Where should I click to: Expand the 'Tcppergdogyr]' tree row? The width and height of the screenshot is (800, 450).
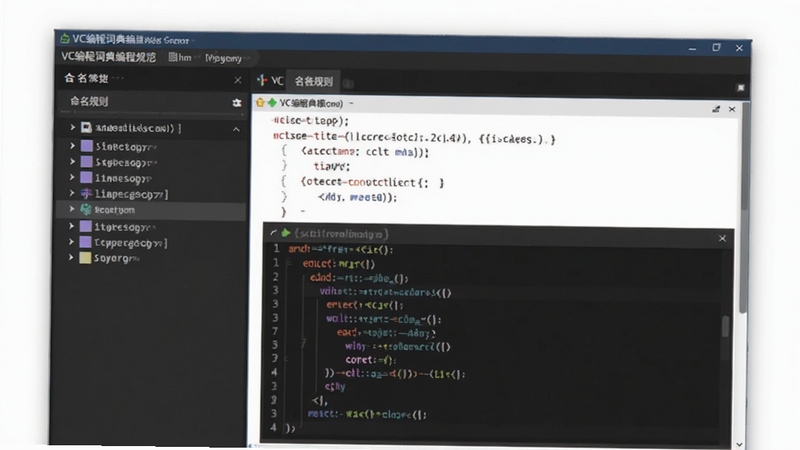72,242
